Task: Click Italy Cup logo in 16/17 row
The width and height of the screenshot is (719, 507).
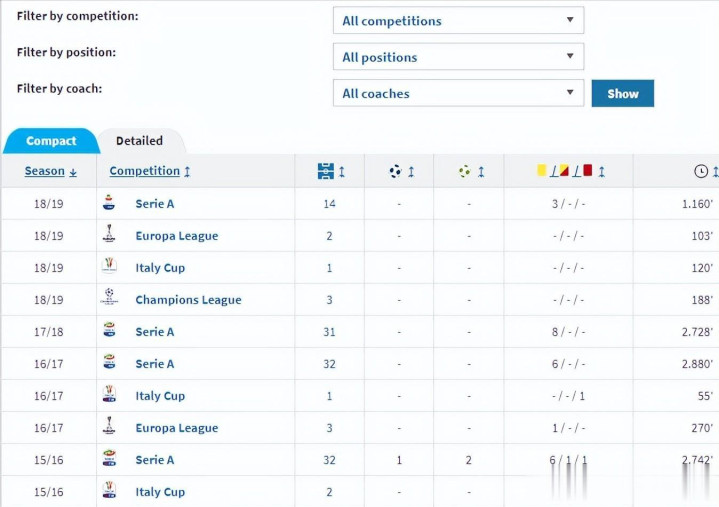Action: click(x=109, y=394)
